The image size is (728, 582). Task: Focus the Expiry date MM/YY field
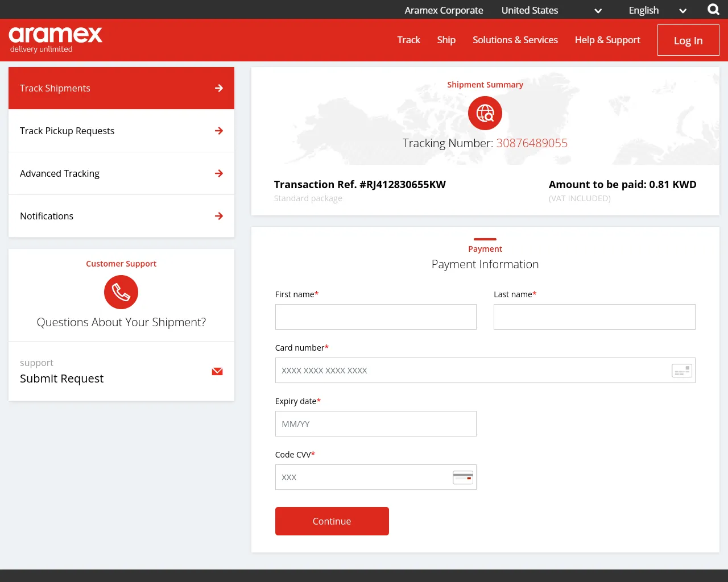point(376,424)
